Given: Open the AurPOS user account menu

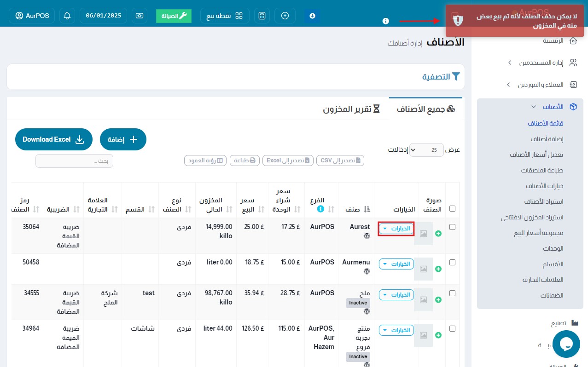Looking at the screenshot, I should (32, 16).
